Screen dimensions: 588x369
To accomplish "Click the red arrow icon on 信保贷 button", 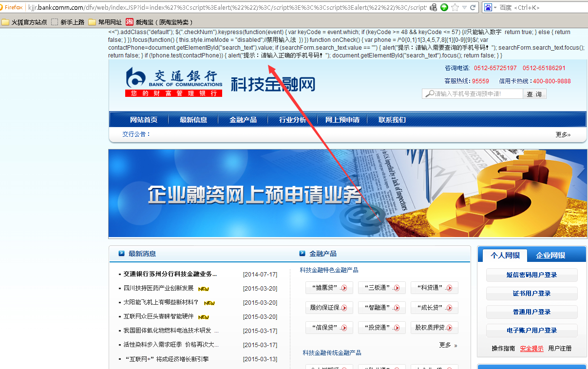I will point(344,328).
